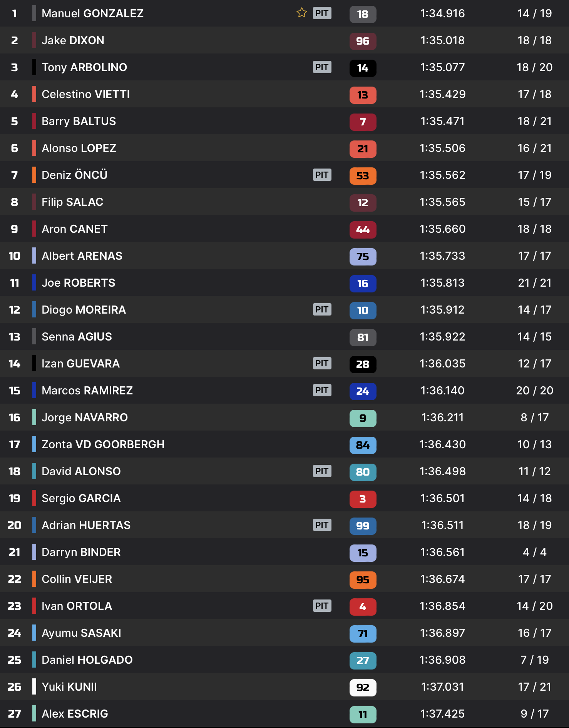Select the position 13 row number
Screen dimensions: 569x728
(x=15, y=337)
